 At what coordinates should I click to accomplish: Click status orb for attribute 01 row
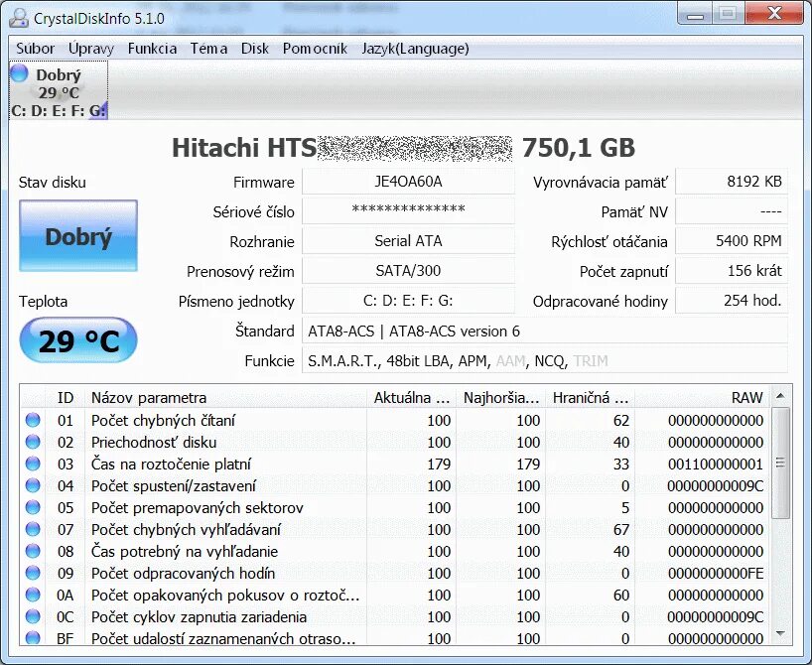[33, 420]
